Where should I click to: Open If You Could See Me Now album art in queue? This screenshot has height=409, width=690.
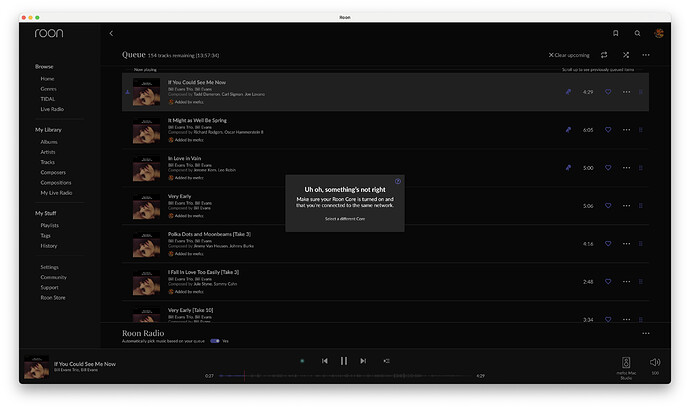click(147, 92)
